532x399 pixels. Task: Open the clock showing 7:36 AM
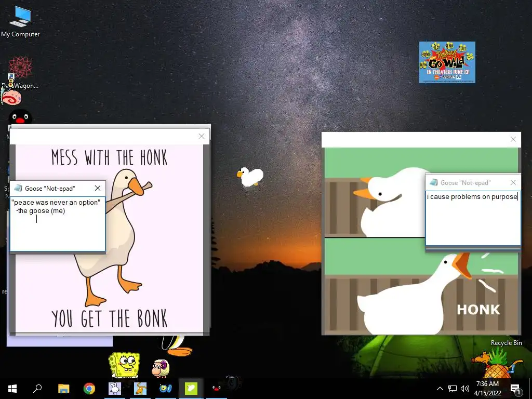click(487, 384)
